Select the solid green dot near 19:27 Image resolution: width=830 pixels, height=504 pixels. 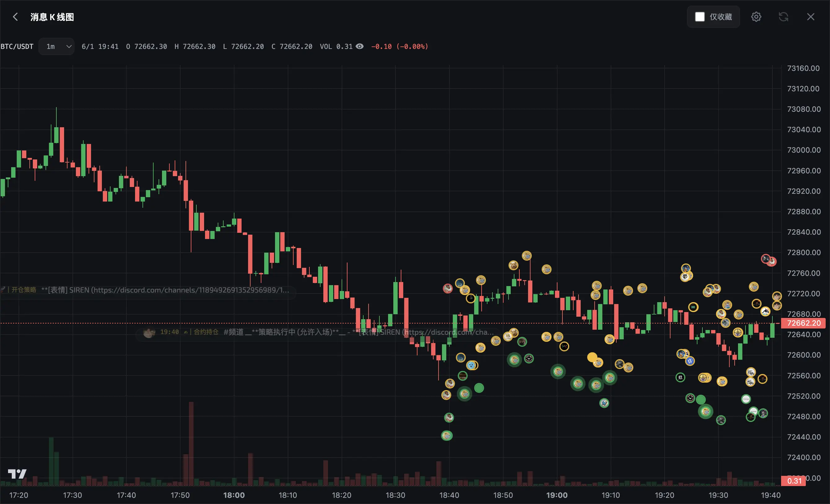tap(701, 400)
